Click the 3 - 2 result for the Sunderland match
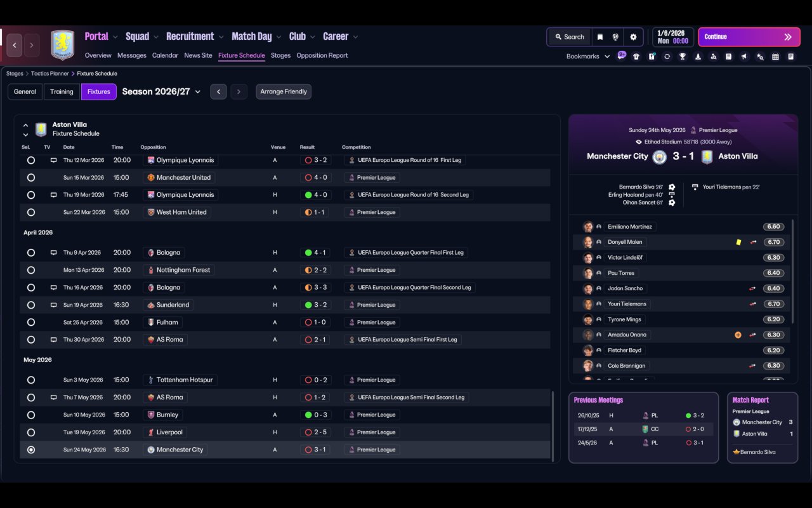The image size is (812, 508). (315, 305)
